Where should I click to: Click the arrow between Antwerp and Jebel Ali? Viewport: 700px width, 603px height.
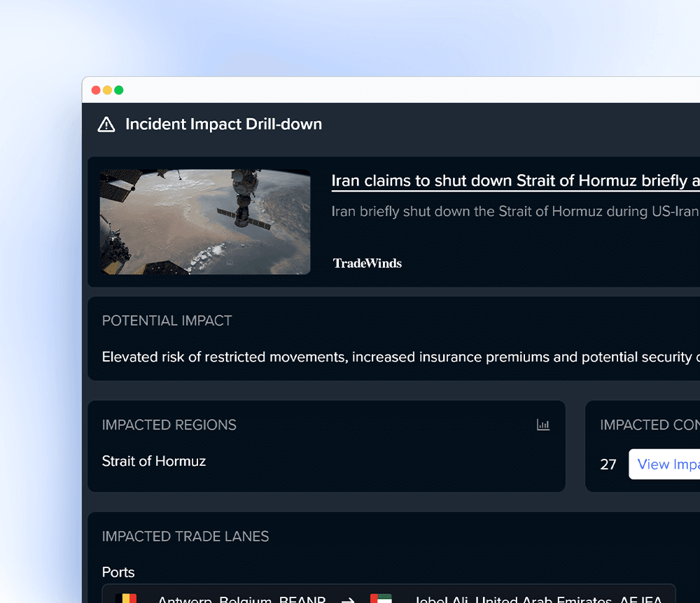(x=348, y=599)
